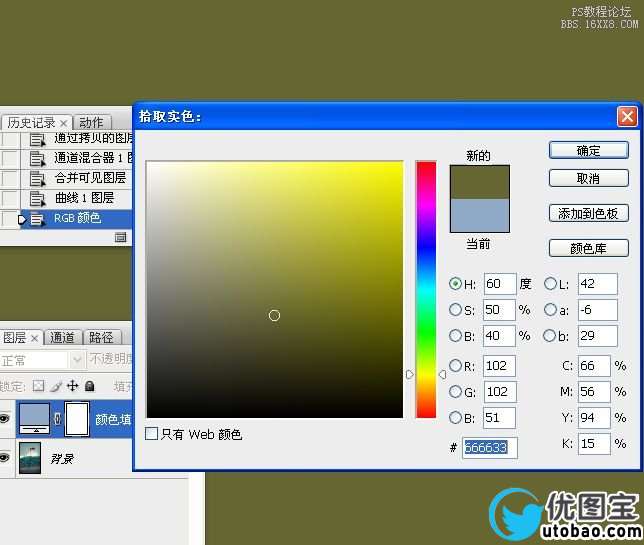Click the lock all padlock icon
The height and width of the screenshot is (545, 644).
[x=90, y=386]
